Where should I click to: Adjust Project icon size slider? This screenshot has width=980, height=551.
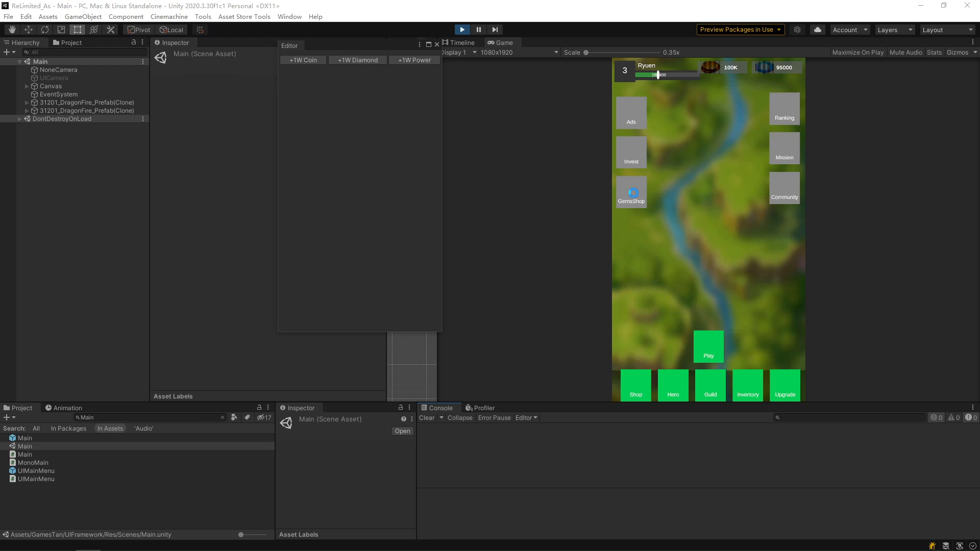click(x=253, y=534)
